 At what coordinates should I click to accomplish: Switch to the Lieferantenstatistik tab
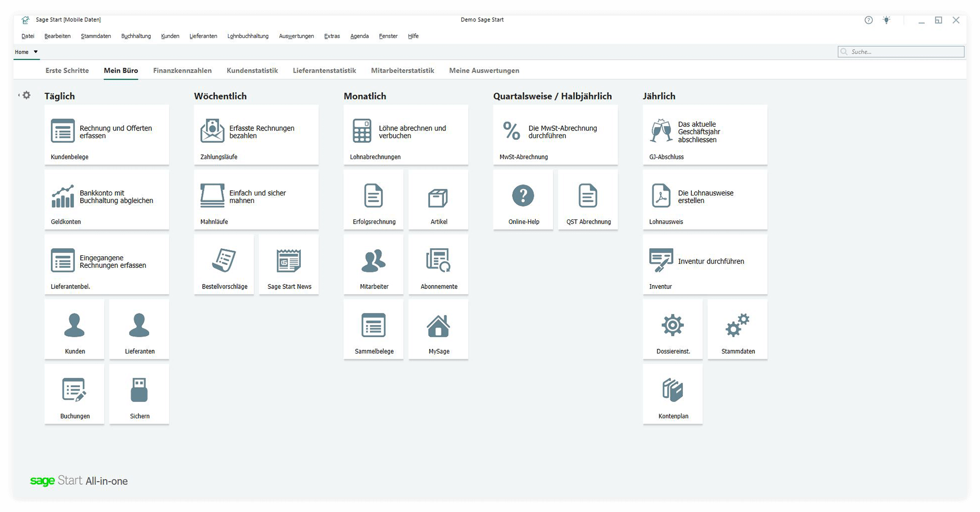[x=324, y=71]
